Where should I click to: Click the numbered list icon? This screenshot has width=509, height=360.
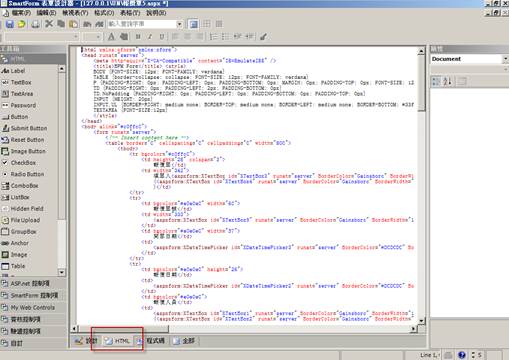tap(213, 37)
